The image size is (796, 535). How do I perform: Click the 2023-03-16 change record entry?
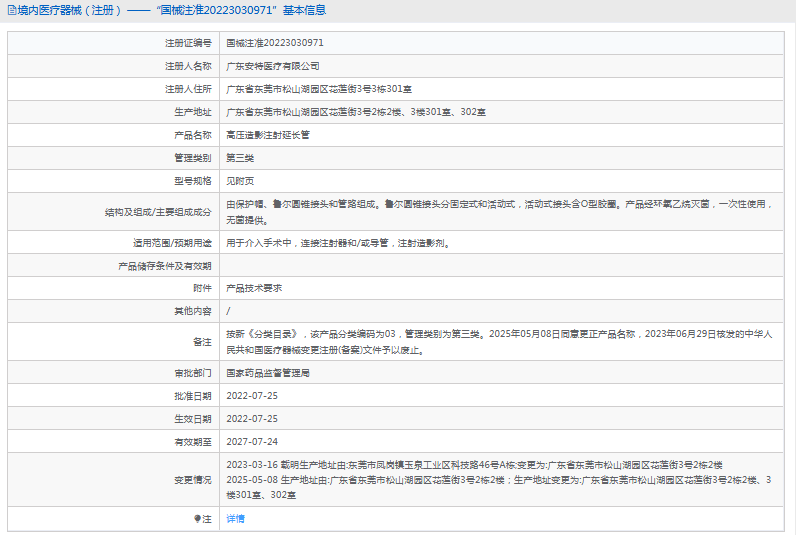474,465
